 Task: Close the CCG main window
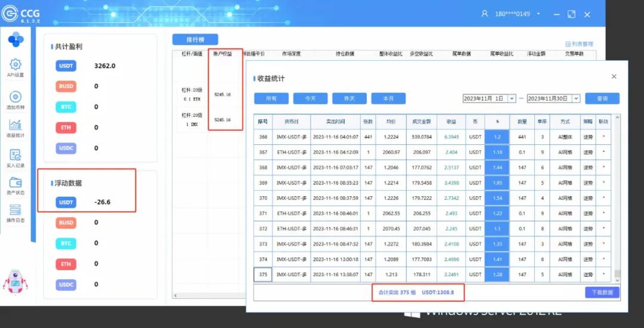[587, 14]
